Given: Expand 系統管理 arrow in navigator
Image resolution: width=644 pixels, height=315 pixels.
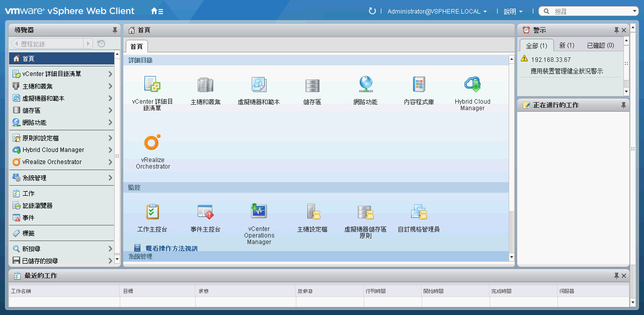Looking at the screenshot, I should pos(110,178).
